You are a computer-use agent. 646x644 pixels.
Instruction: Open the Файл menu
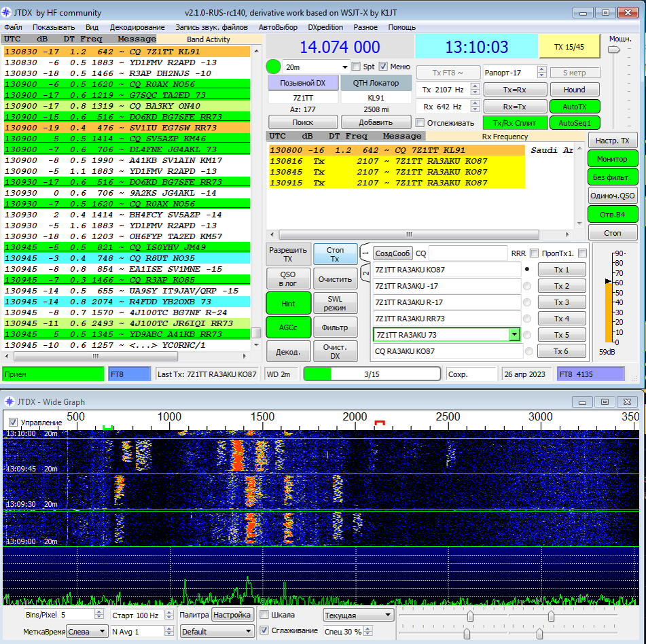[x=13, y=27]
